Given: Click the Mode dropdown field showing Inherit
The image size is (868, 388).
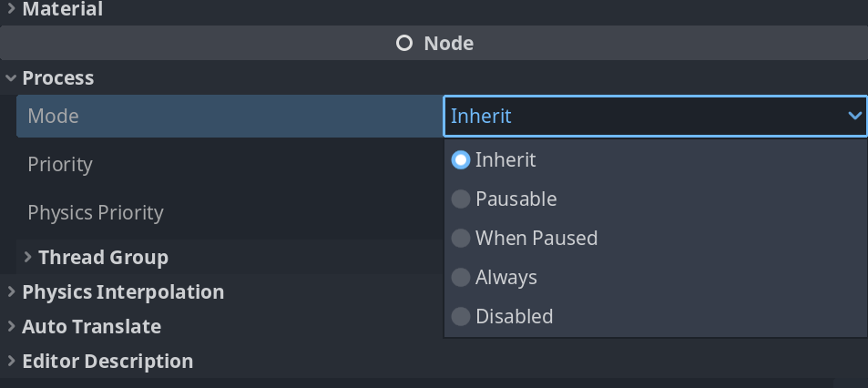Looking at the screenshot, I should (x=638, y=116).
